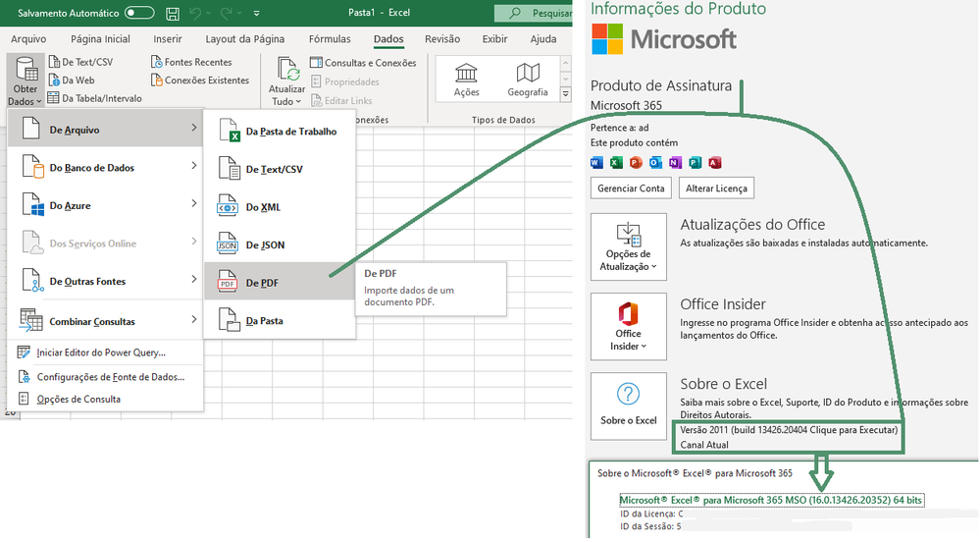Open the Quick Access Toolbar customize arrow

(x=257, y=13)
